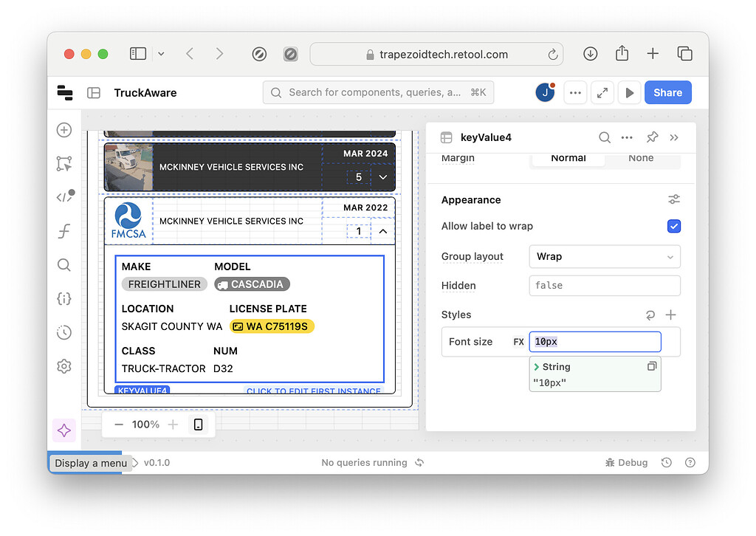Click to edit first instance link

click(314, 391)
